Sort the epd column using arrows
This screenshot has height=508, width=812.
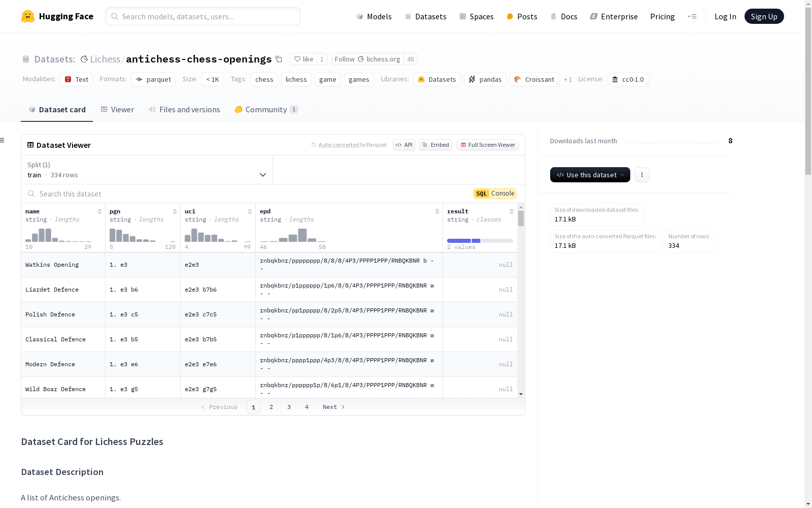pyautogui.click(x=437, y=211)
